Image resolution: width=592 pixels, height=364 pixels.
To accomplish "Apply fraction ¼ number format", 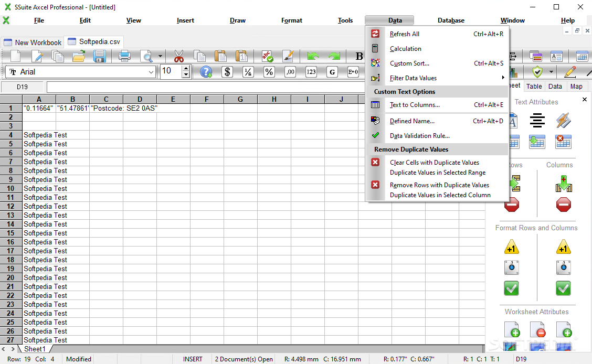I will pyautogui.click(x=248, y=72).
